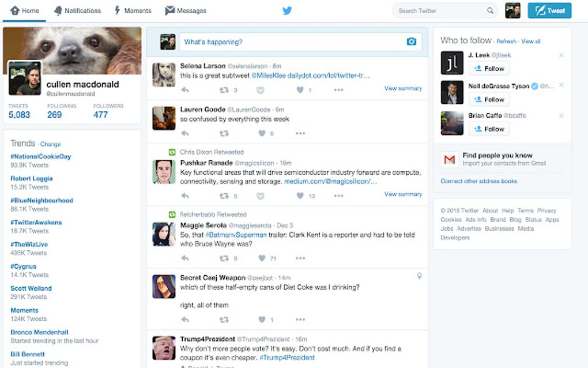Retweet Pushkar Ranade's tweet

(224, 196)
